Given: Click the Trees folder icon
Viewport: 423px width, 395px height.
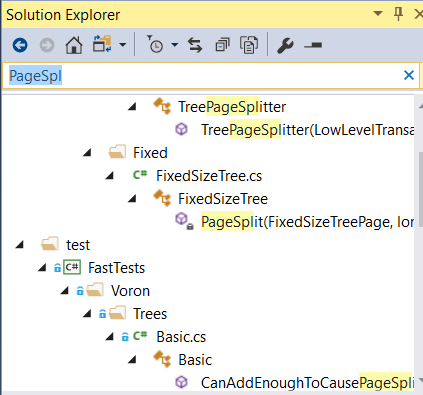Looking at the screenshot, I should point(117,313).
